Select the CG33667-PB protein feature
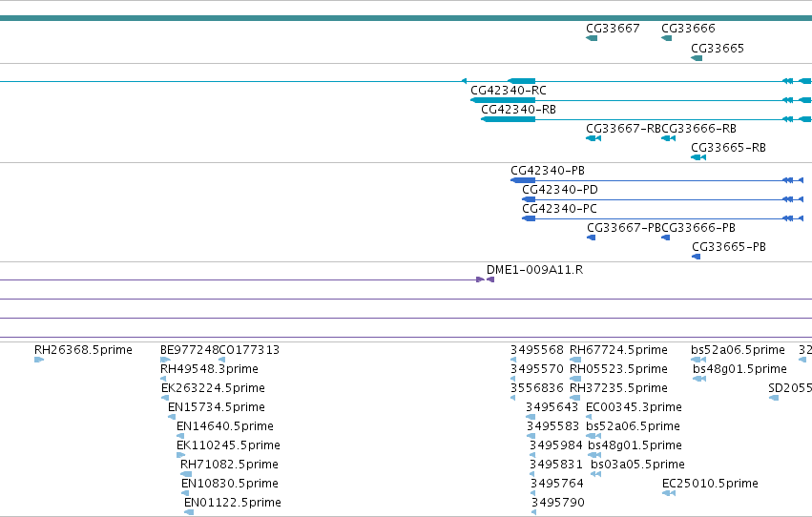The image size is (812, 517). 624,228
